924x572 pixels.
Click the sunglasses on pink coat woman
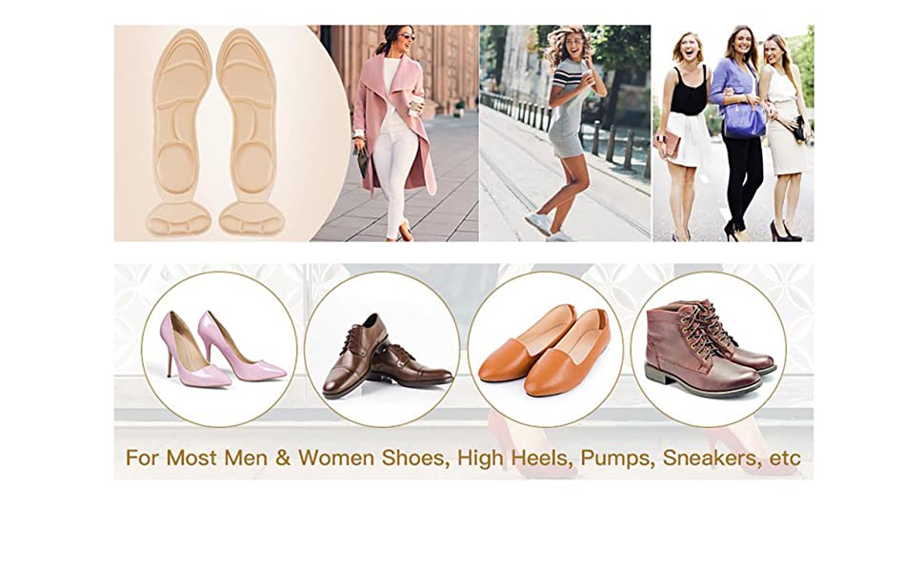(x=407, y=36)
